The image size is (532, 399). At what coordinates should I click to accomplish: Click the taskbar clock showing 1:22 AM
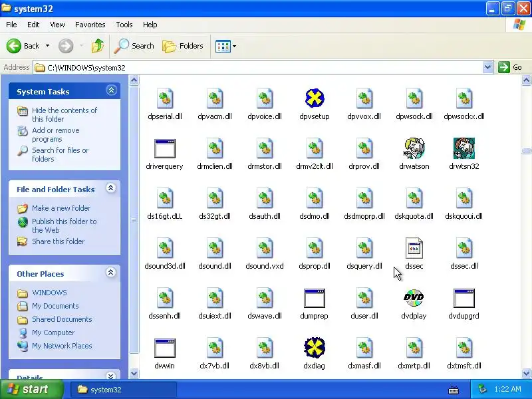(x=507, y=389)
